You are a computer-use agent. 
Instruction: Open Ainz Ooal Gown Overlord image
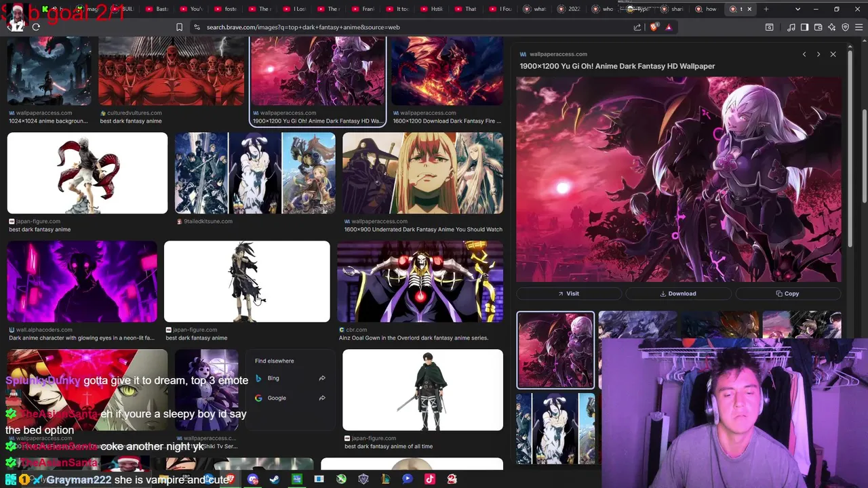tap(420, 281)
